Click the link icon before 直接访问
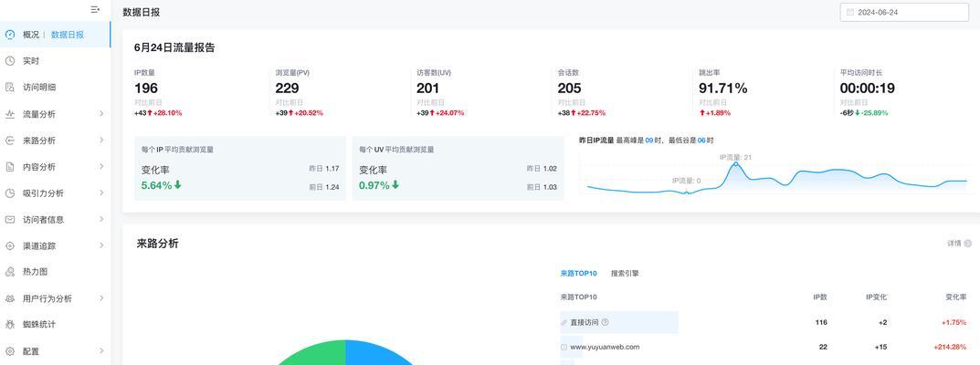The width and height of the screenshot is (980, 365). point(564,323)
